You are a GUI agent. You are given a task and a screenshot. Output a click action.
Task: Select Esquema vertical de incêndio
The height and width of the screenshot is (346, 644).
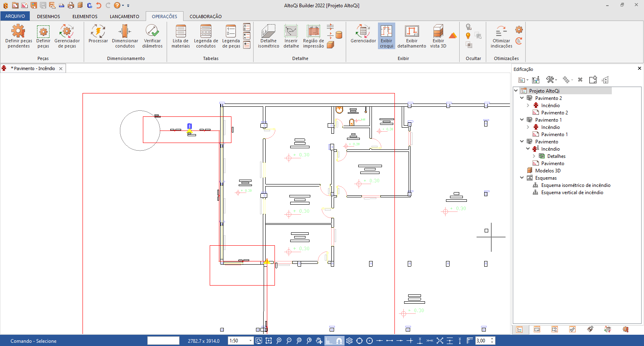point(572,193)
